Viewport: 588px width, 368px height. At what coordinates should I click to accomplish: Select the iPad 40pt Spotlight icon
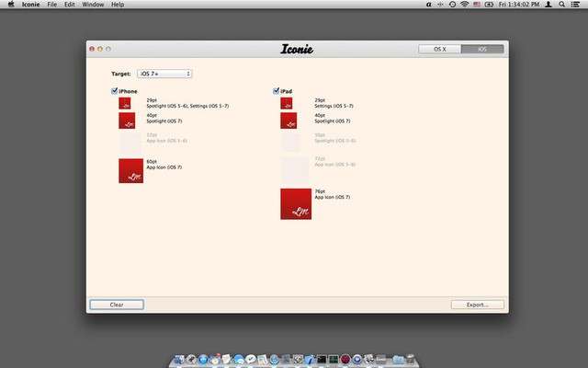(288, 121)
